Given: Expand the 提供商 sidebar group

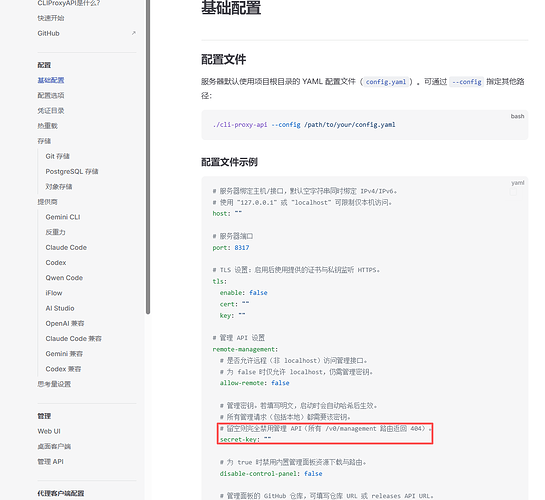Looking at the screenshot, I should coord(47,202).
